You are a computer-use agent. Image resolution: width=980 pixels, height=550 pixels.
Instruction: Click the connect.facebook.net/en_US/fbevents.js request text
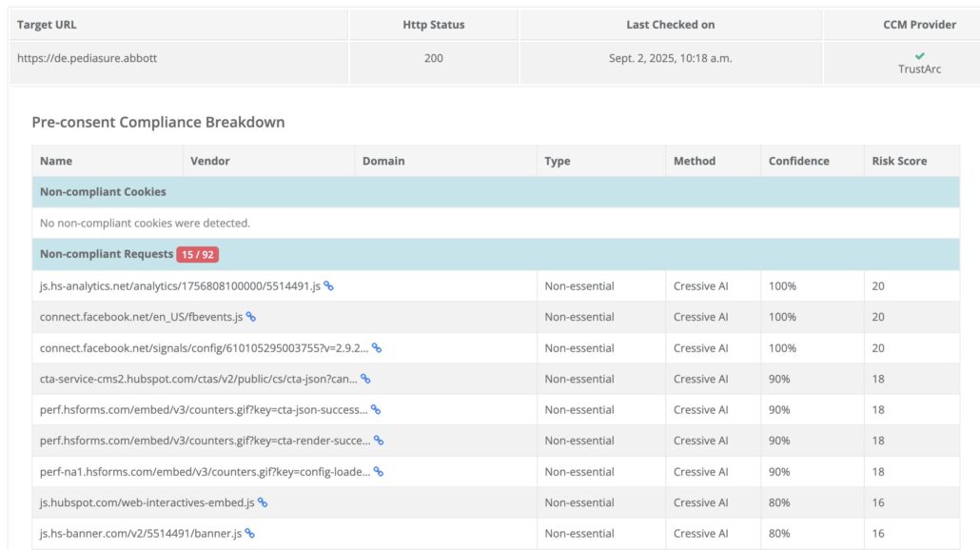[141, 317]
